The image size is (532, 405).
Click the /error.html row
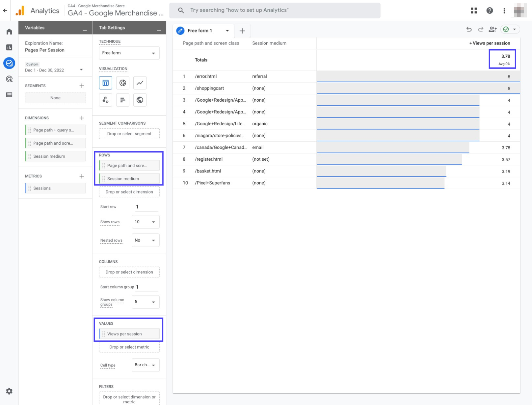point(346,77)
